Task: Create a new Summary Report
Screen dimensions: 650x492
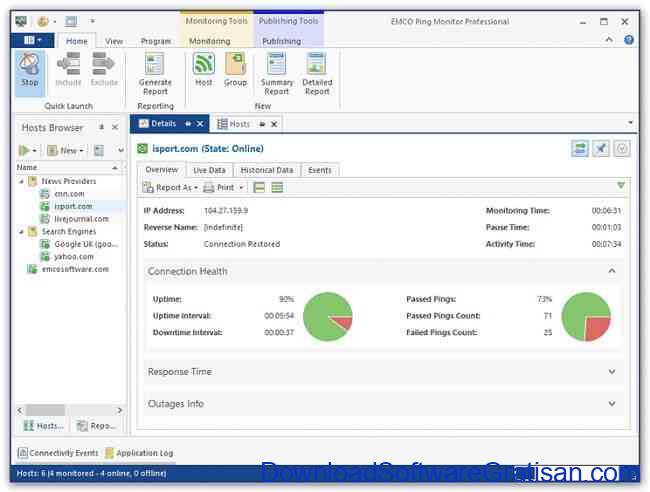Action: click(277, 74)
